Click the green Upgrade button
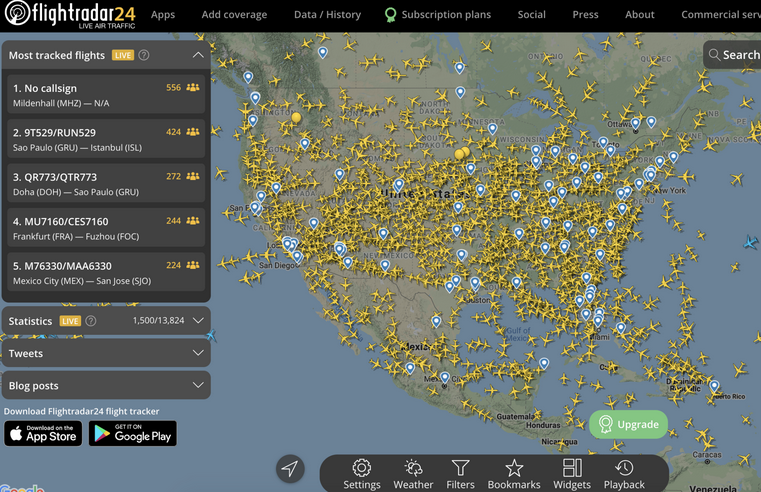 629,425
